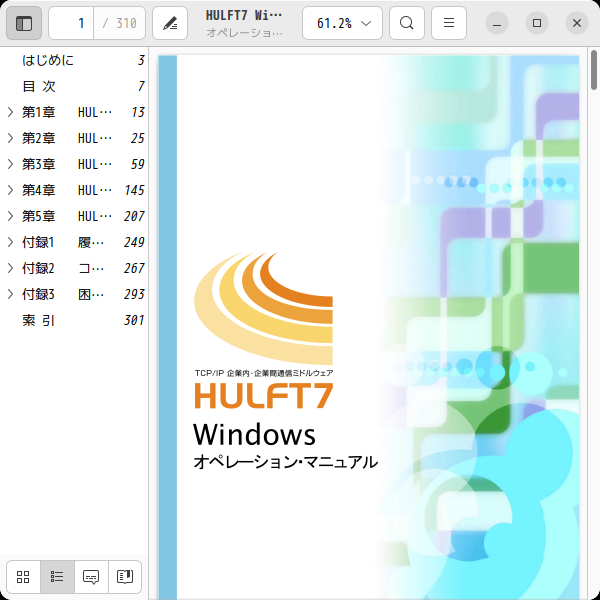The height and width of the screenshot is (600, 600).
Task: Select 付録2 appendix row text
Action: pyautogui.click(x=63, y=268)
